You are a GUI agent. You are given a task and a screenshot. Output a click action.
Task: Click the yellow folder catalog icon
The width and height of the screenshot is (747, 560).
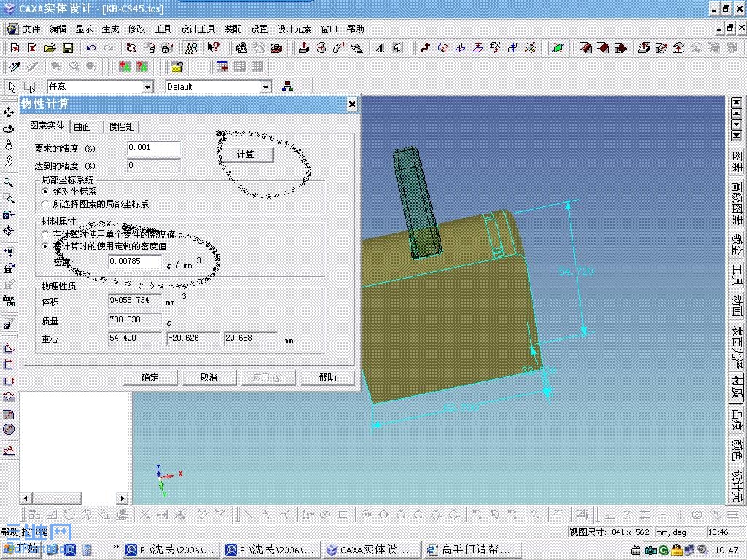click(x=177, y=66)
